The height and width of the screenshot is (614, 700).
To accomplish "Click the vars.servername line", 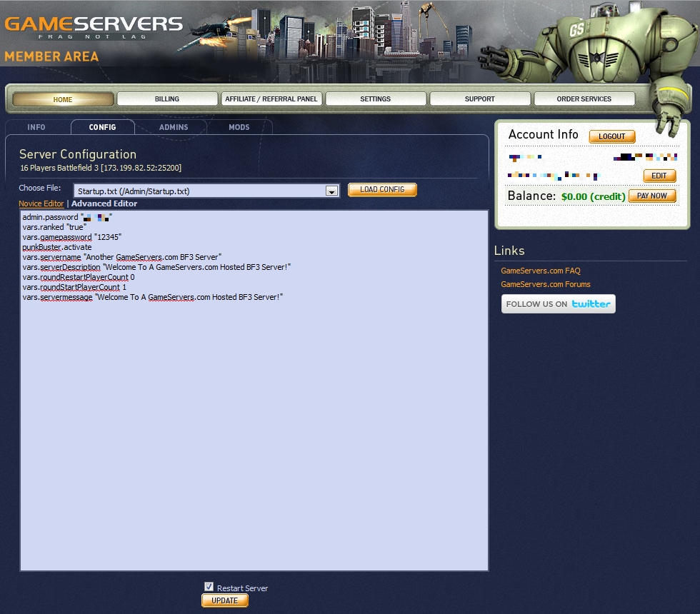I will tap(122, 257).
